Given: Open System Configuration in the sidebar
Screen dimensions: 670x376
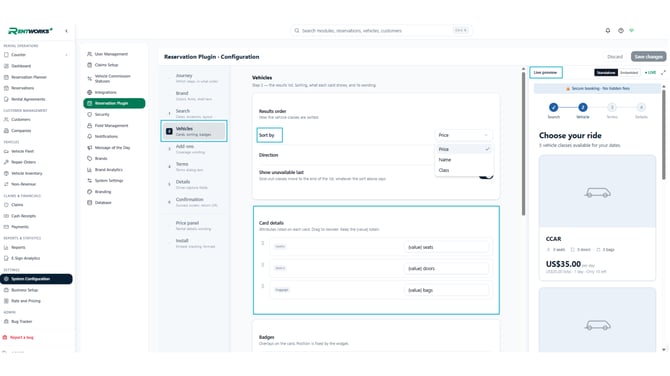Looking at the screenshot, I should tap(36, 279).
